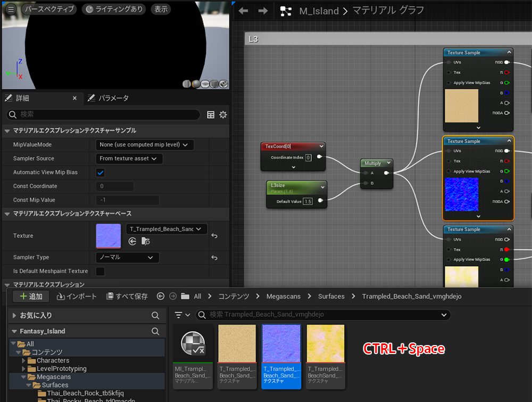Uncheck the Automatic View Mip Bias checkbox

tap(100, 173)
